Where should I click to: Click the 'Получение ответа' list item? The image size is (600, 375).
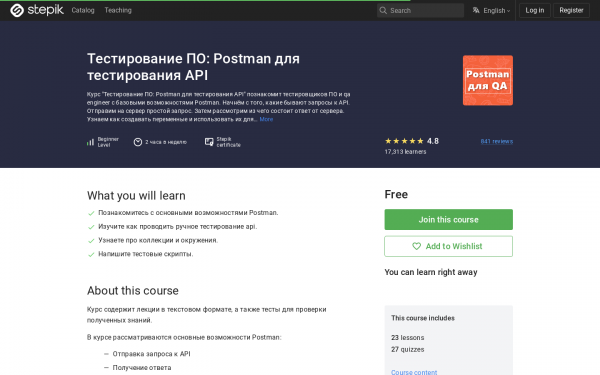click(142, 368)
